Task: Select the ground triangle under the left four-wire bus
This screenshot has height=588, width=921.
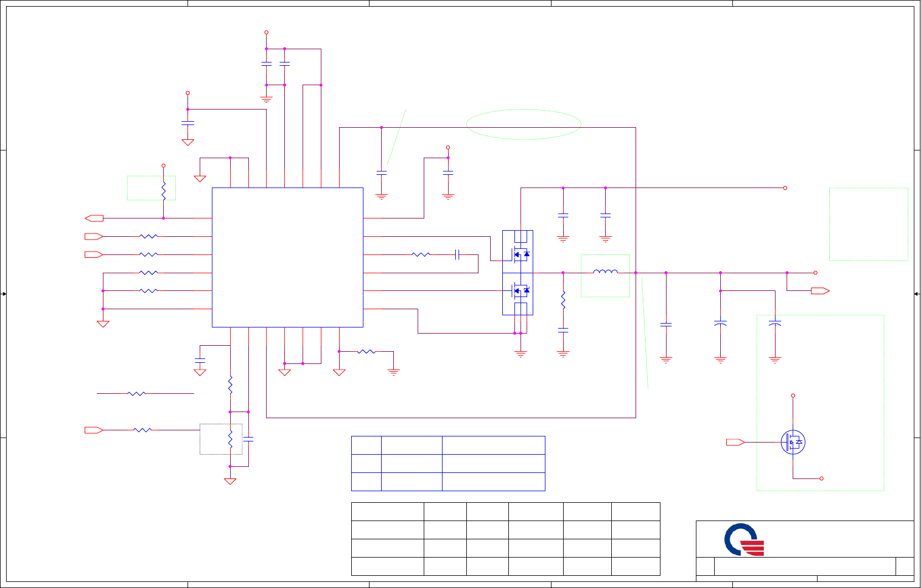Action: click(x=103, y=324)
